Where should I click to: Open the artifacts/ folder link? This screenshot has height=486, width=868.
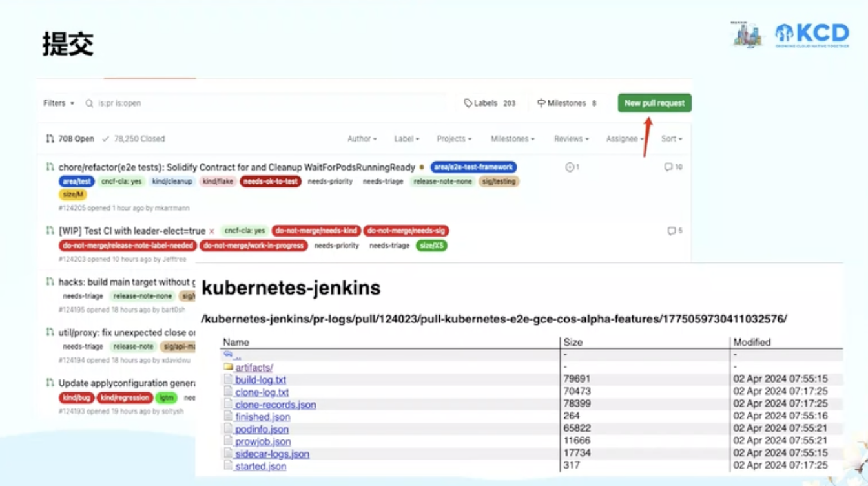(x=254, y=368)
